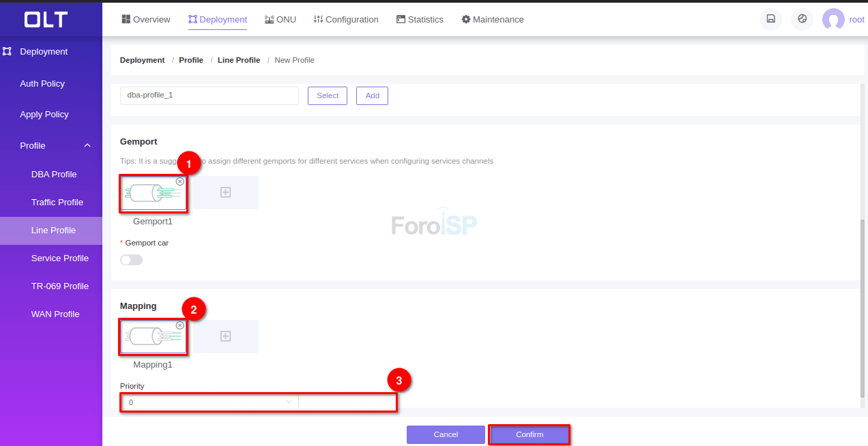Open the root user avatar menu
The image size is (868, 446).
coord(833,20)
